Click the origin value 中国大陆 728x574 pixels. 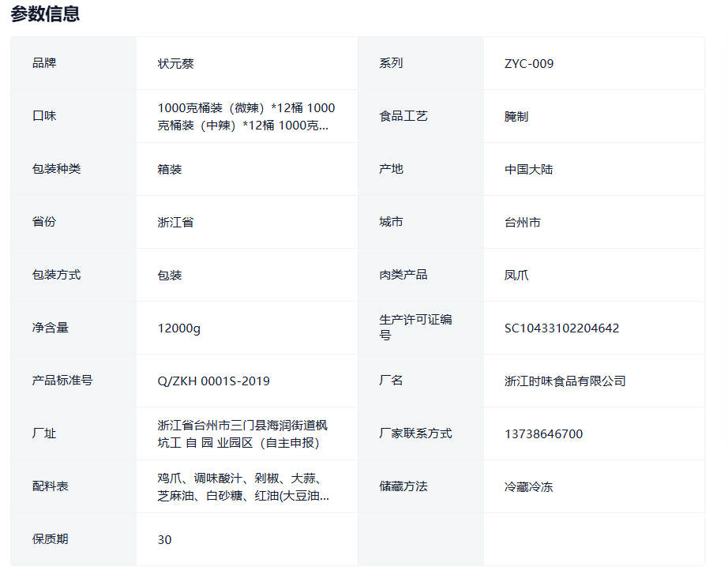click(x=528, y=169)
